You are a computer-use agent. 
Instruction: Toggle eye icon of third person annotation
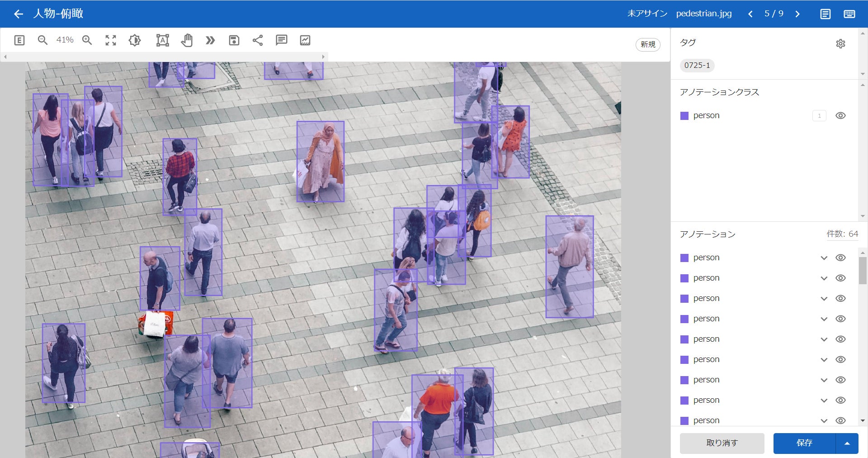tap(840, 298)
